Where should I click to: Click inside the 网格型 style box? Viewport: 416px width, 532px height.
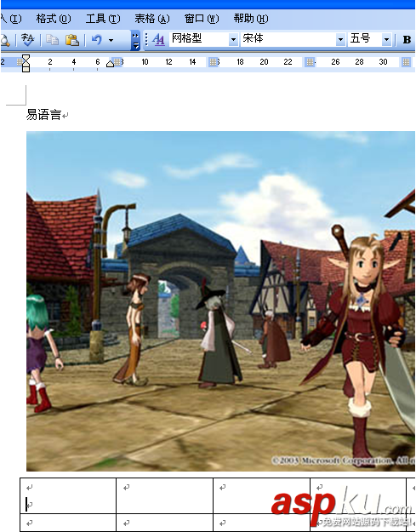tap(199, 40)
